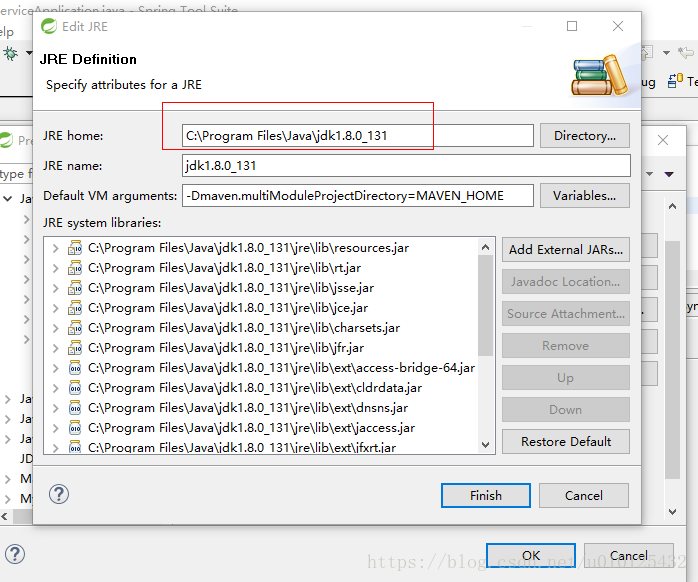Select row ending in resources.jar
Viewport: 698px width, 582px height.
pyautogui.click(x=248, y=248)
